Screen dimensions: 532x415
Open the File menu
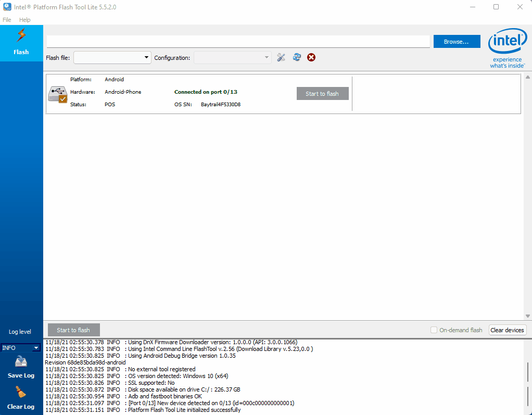point(7,20)
